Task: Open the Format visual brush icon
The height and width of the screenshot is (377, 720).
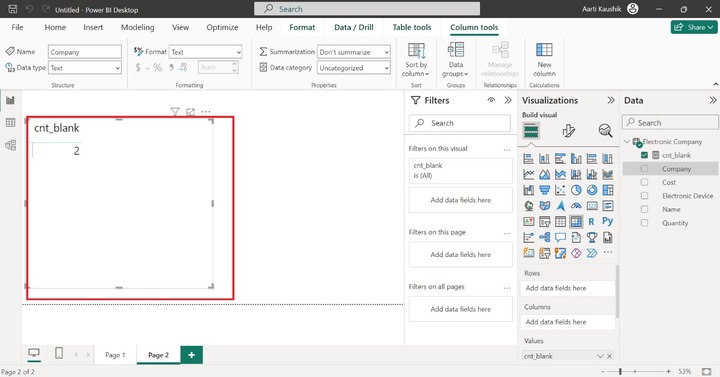Action: 568,131
